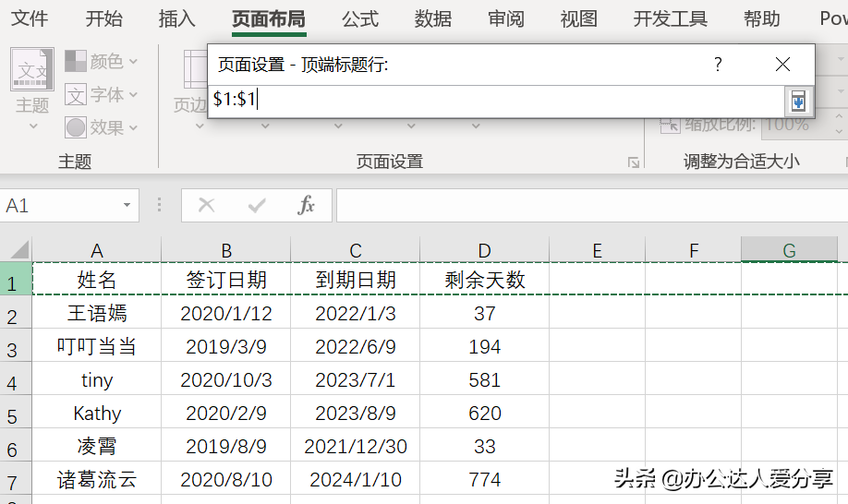
Task: Select the cell with date 2020/1/12
Action: (x=226, y=313)
